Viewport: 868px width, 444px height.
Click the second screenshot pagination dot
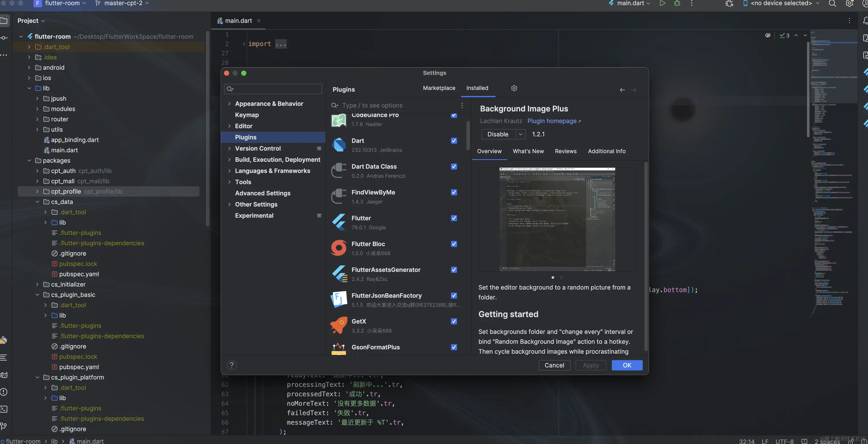point(561,277)
